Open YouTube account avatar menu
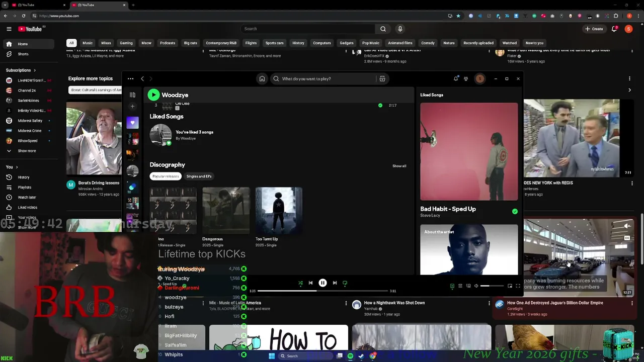This screenshot has height=362, width=644. click(628, 29)
